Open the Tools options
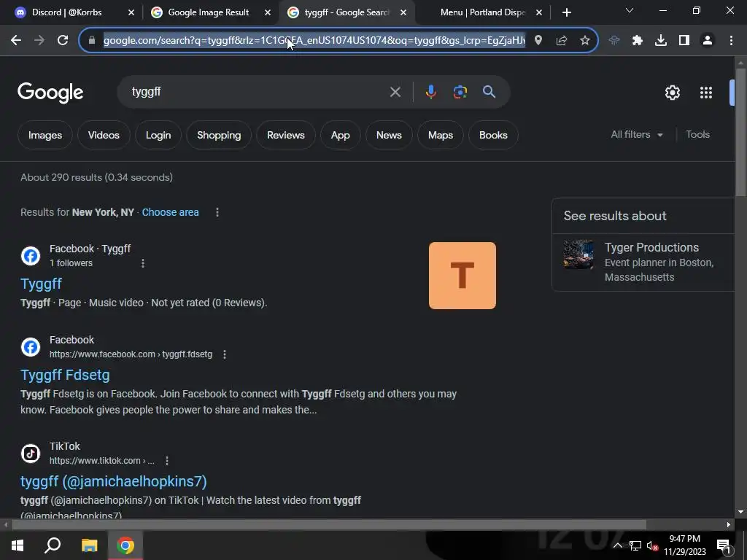 click(697, 135)
